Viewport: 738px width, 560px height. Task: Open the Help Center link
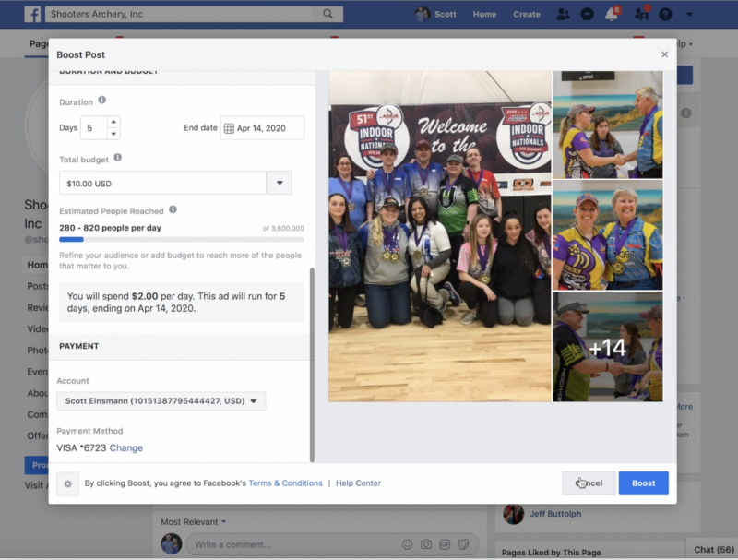(x=358, y=483)
